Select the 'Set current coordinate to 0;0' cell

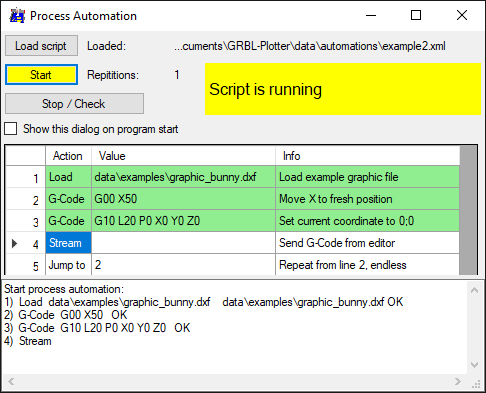[367, 221]
